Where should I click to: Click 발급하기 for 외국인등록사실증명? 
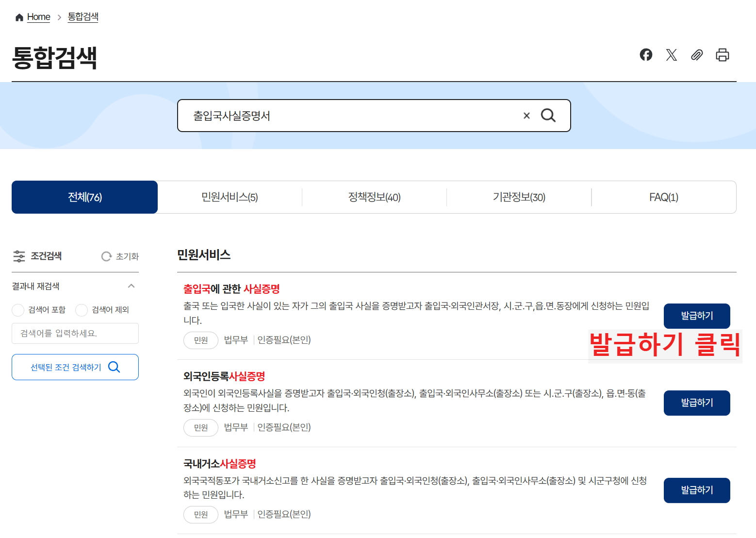[697, 403]
